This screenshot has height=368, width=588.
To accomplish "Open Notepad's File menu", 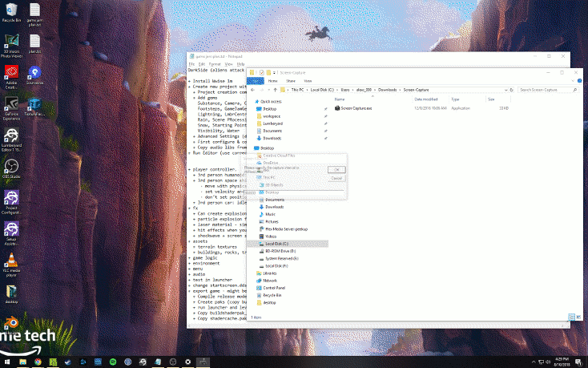I will (x=191, y=64).
